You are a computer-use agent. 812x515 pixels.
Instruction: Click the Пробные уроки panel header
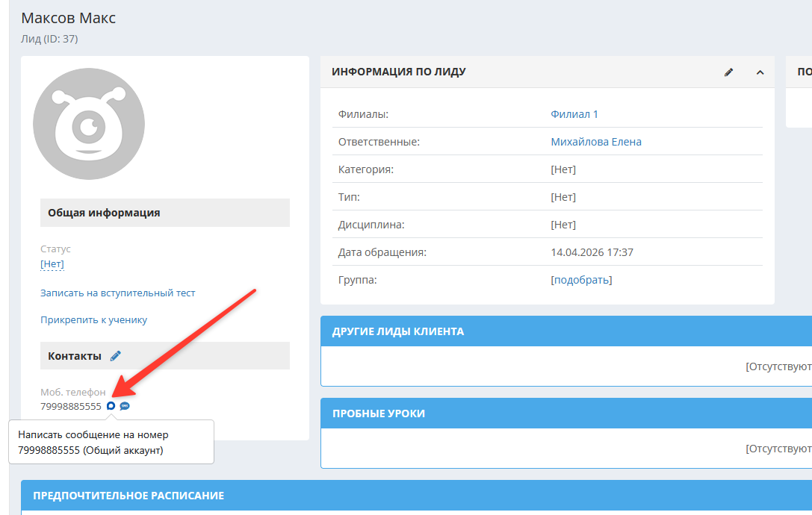(x=378, y=413)
